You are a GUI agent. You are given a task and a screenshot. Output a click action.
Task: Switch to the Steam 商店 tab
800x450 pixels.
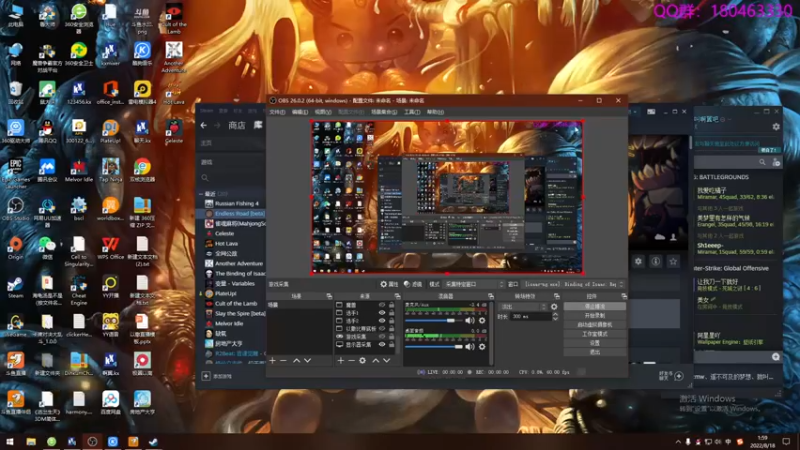[x=236, y=125]
